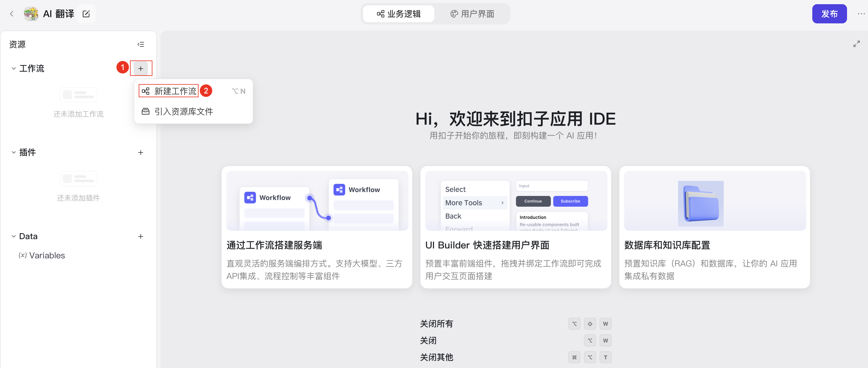The image size is (868, 368).
Task: Click the 资源 panel title
Action: pyautogui.click(x=17, y=44)
